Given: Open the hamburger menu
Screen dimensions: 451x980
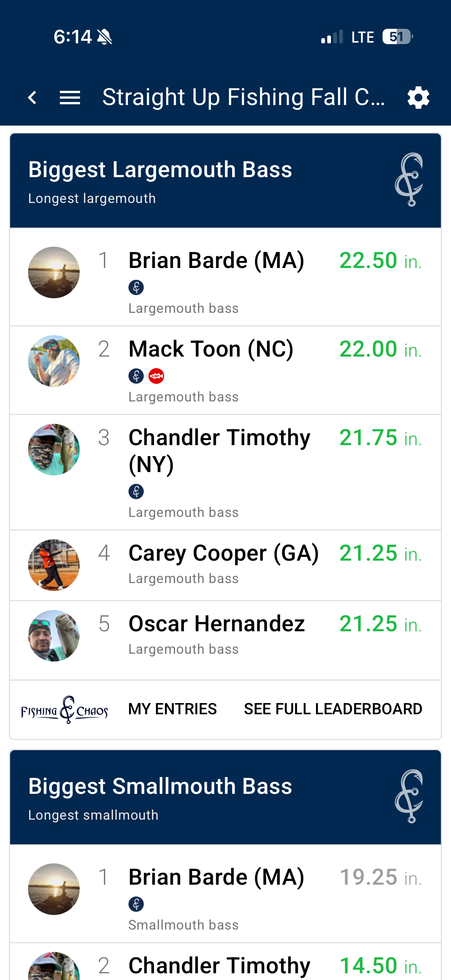Looking at the screenshot, I should [x=70, y=98].
